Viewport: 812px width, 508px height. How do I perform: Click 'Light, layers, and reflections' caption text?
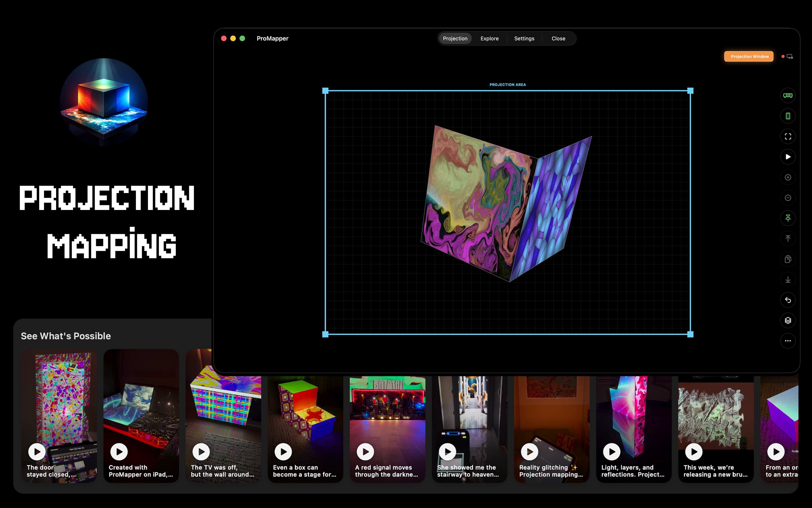[633, 471]
